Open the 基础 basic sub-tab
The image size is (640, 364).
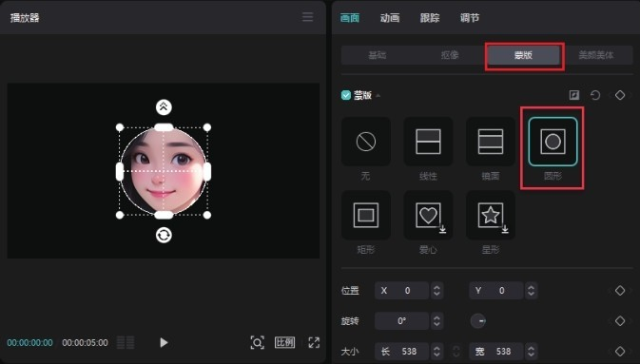point(378,55)
